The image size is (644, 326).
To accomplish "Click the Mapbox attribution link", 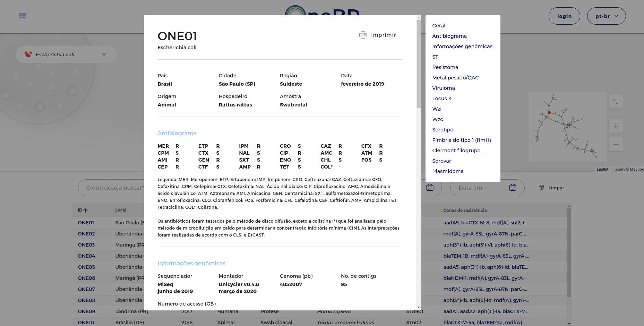I will (637, 169).
